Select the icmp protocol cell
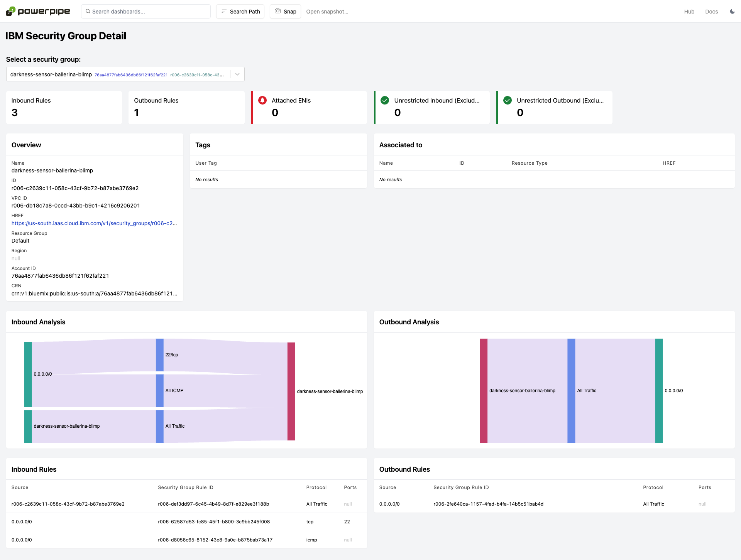741x560 pixels. 312,540
